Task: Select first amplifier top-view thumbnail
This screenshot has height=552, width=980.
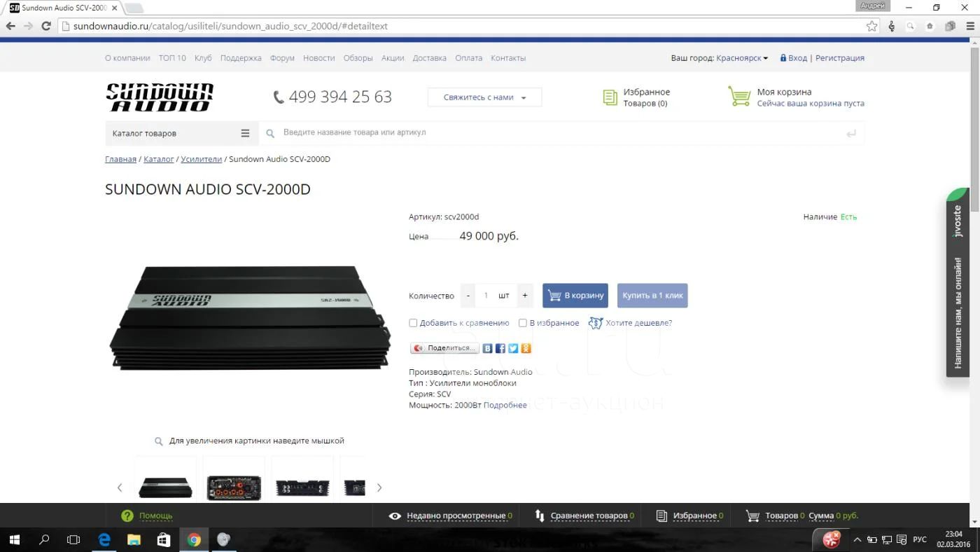Action: pos(165,488)
